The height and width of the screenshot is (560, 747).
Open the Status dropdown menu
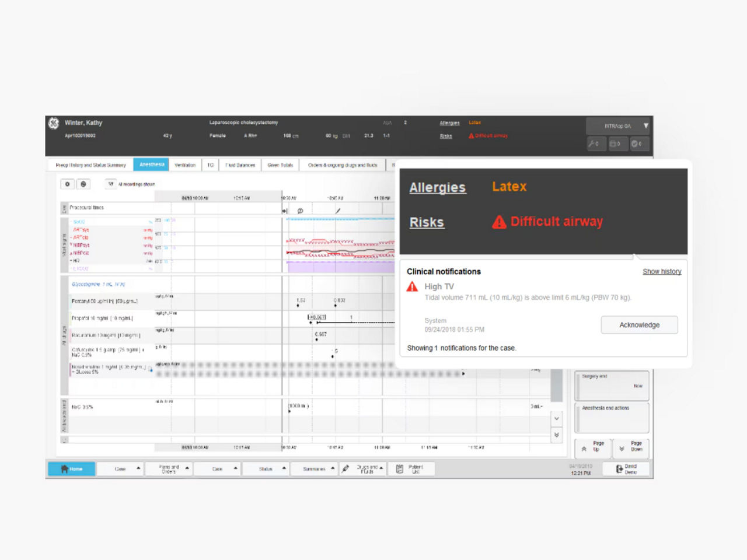pos(266,468)
